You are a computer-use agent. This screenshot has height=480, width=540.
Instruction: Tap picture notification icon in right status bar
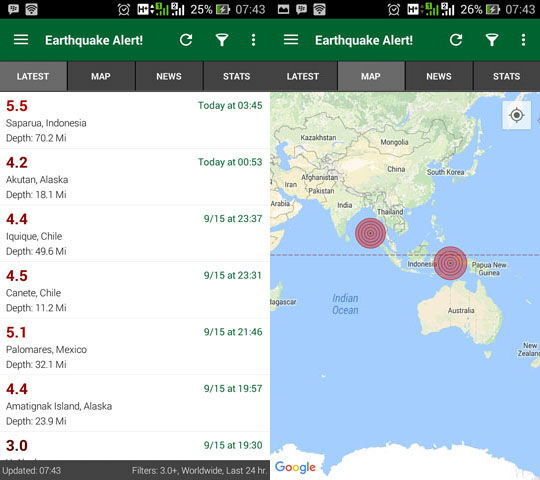pyautogui.click(x=283, y=9)
